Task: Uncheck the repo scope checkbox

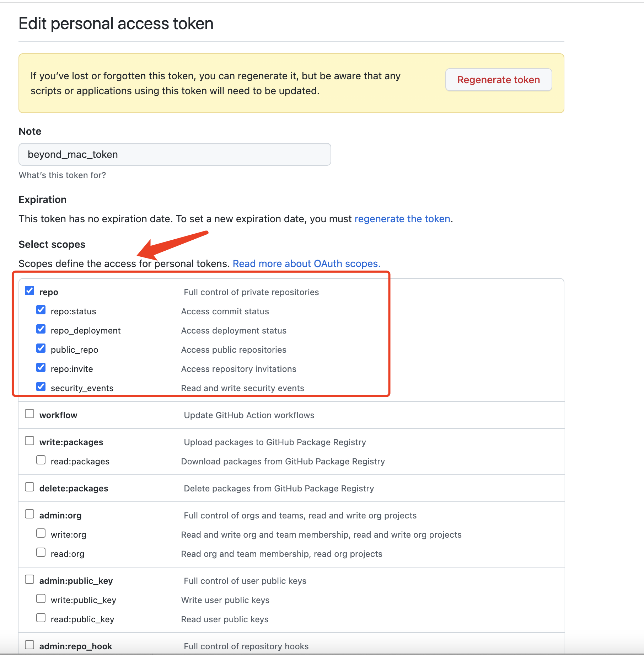Action: pos(29,291)
